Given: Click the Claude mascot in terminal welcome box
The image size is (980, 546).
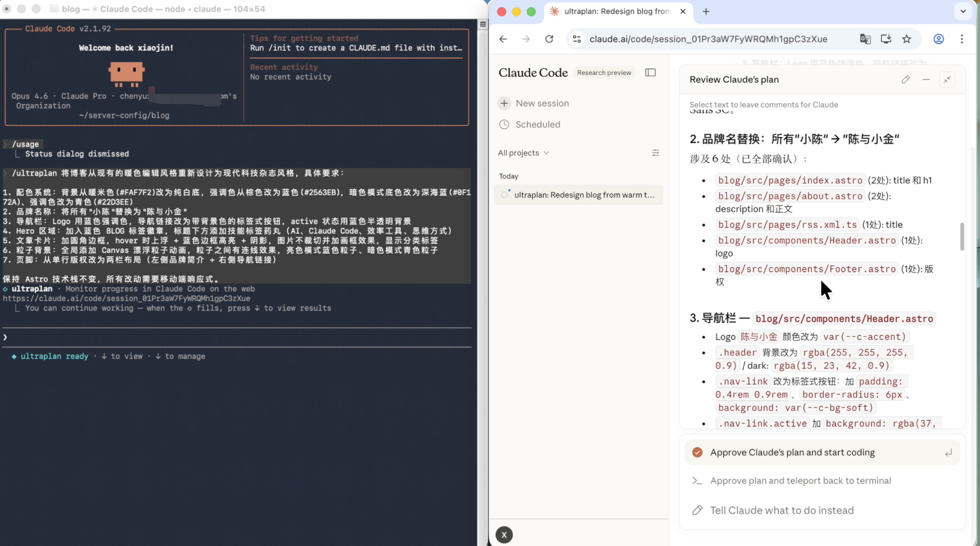Looking at the screenshot, I should (126, 74).
